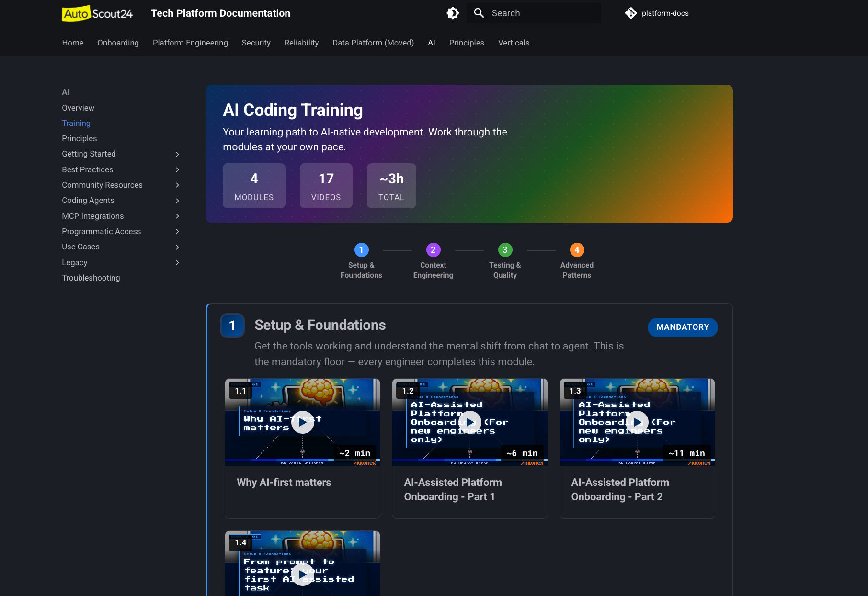This screenshot has width=868, height=596.
Task: Click the AutoScout24 logo
Action: (97, 13)
